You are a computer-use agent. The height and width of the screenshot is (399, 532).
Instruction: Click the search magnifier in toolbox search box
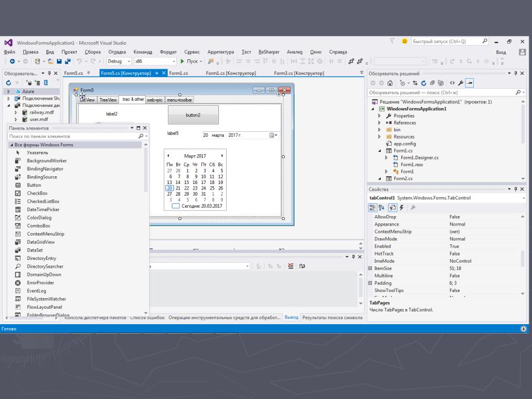point(141,136)
